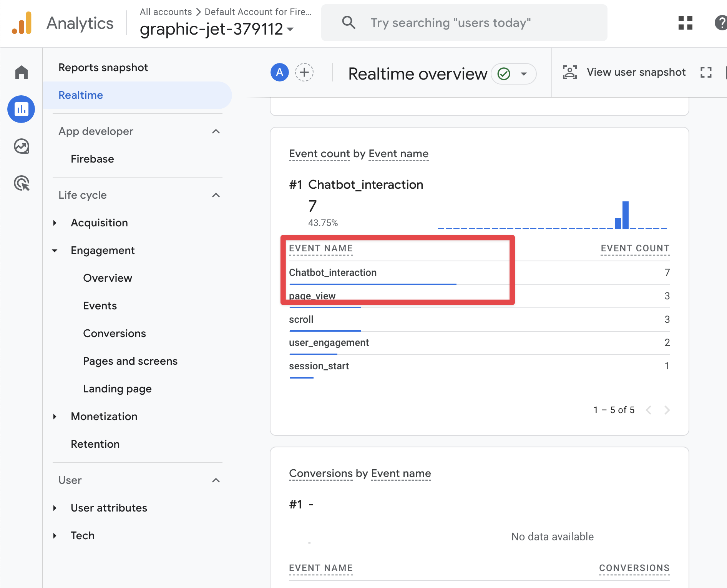Viewport: 727px width, 588px height.
Task: Open Engagement Overview
Action: click(x=108, y=278)
